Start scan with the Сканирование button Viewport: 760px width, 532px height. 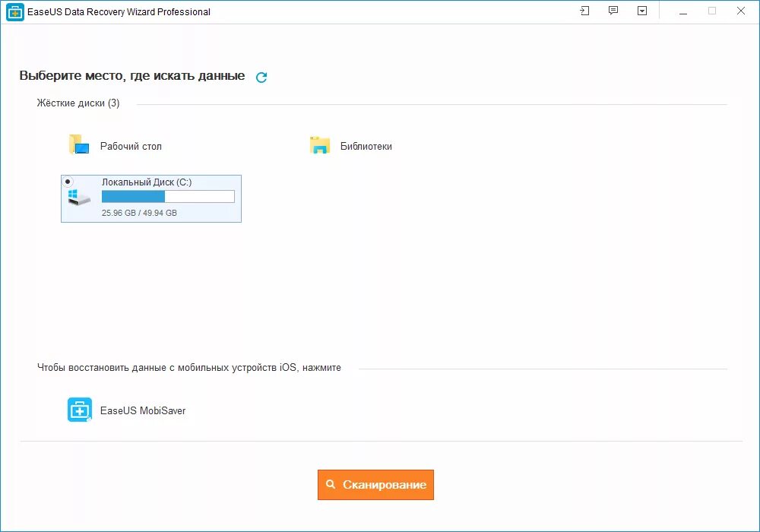tap(375, 485)
